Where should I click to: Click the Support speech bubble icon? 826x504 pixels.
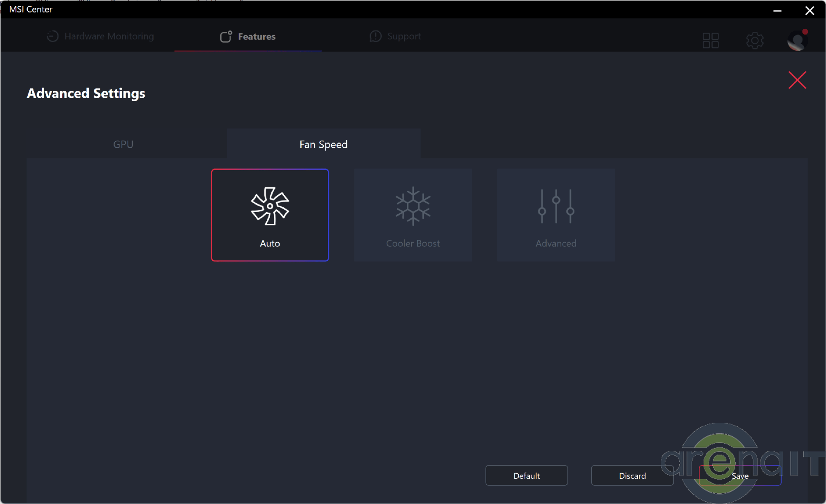375,36
